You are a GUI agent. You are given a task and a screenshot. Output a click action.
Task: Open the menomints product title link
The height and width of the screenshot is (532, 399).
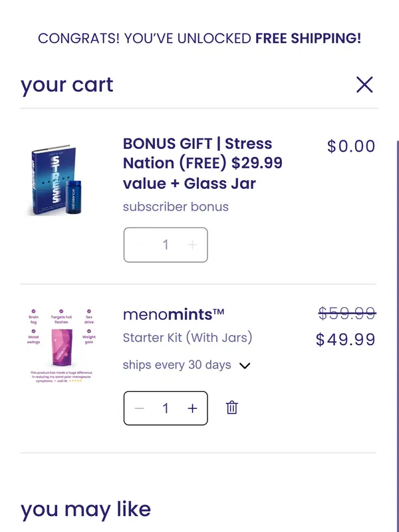coord(174,314)
